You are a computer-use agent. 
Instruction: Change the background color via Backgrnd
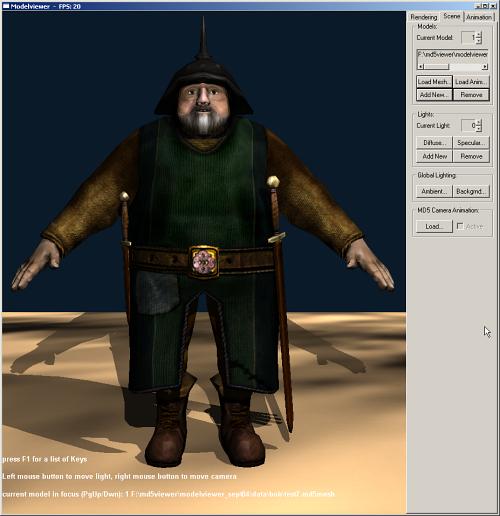471,191
